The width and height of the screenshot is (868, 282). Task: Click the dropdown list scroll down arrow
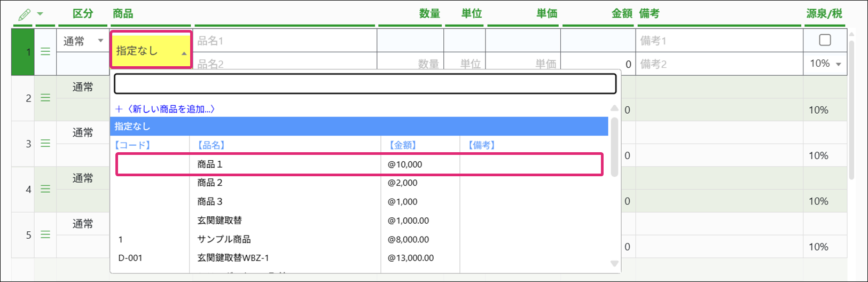pos(614,263)
